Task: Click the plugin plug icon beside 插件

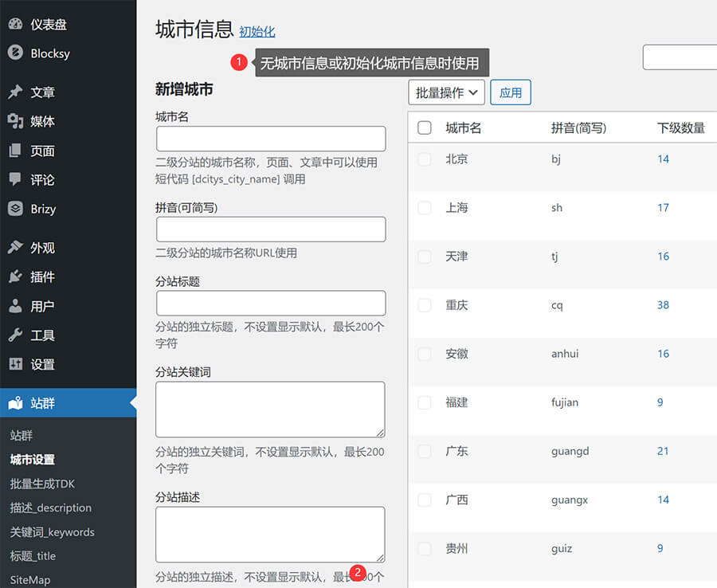Action: pos(15,276)
